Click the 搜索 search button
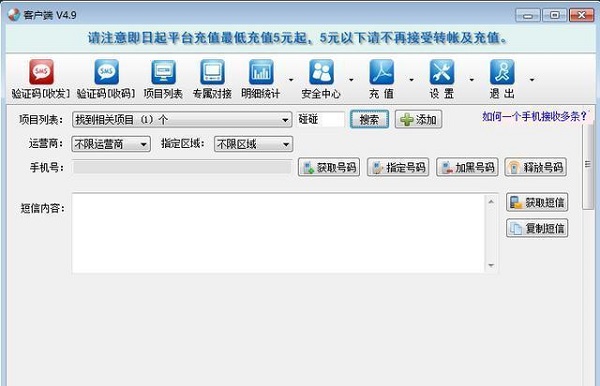The image size is (600, 386). coord(369,120)
